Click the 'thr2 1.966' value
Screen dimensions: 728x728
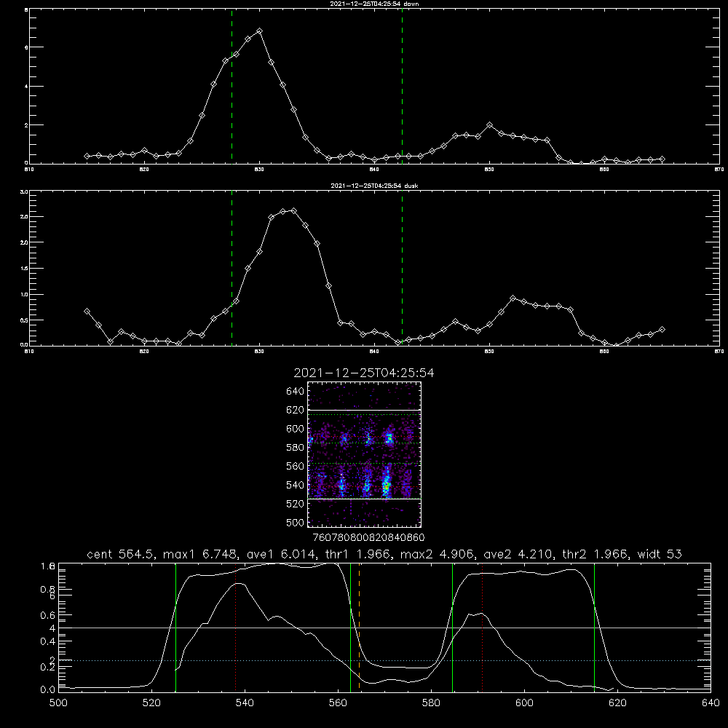(595, 554)
